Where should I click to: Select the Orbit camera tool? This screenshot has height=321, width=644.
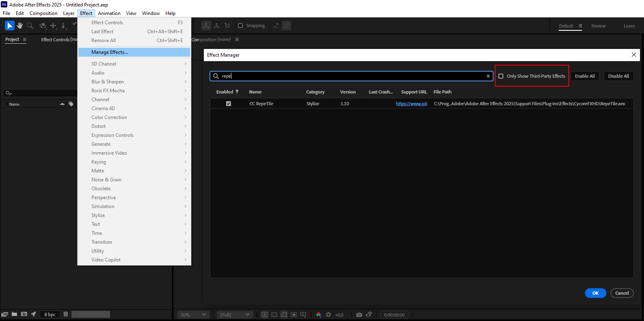point(43,26)
